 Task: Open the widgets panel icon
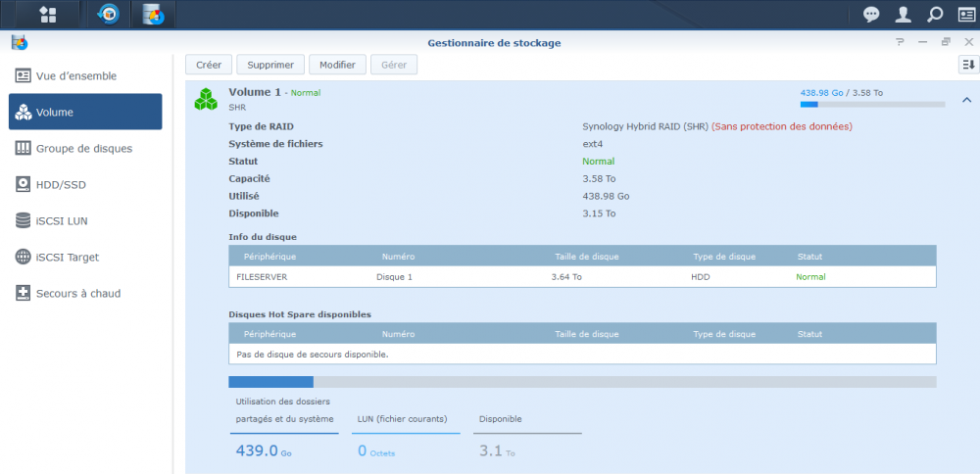point(966,15)
